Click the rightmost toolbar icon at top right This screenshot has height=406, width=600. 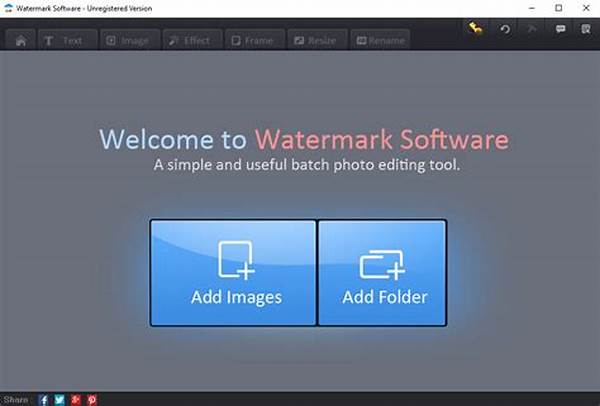(x=585, y=30)
